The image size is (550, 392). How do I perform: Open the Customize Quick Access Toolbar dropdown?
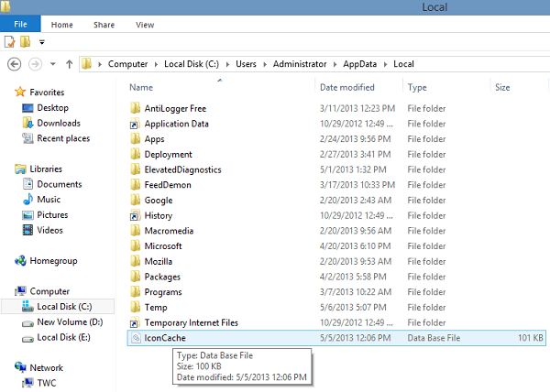[42, 42]
